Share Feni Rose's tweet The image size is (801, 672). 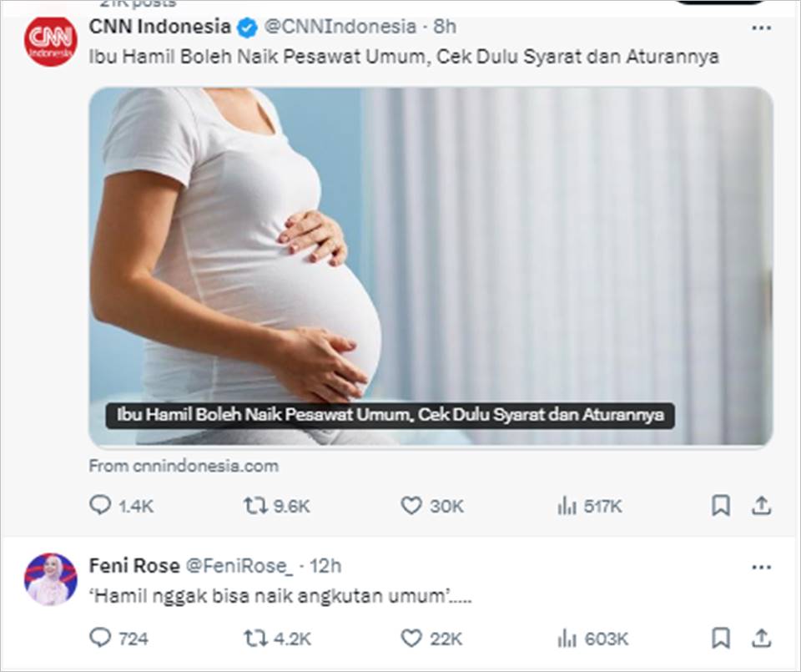point(761,638)
